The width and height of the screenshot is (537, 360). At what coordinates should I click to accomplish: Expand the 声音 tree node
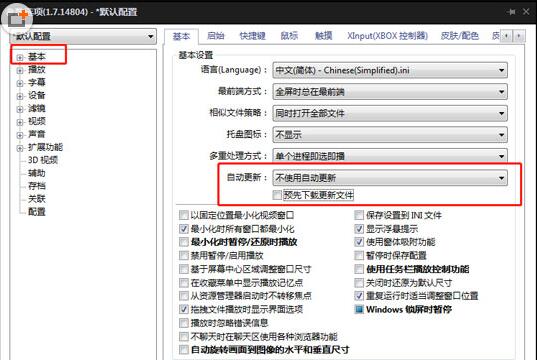20,135
